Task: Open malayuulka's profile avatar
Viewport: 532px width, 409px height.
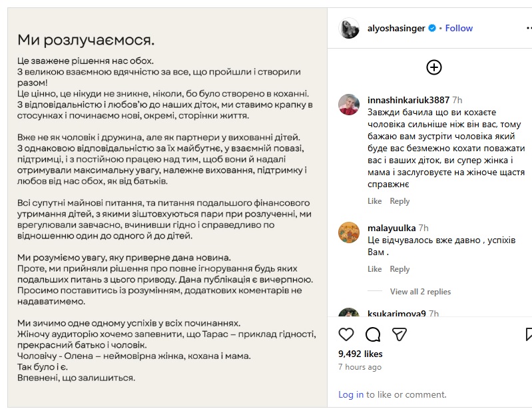Action: [349, 232]
